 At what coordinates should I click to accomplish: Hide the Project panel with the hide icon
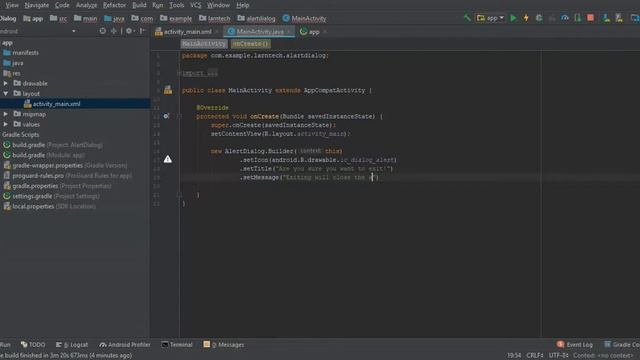tap(142, 31)
